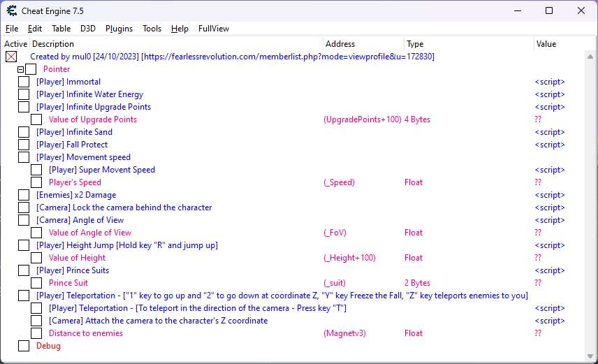Sort by the Address column header
The image size is (598, 364).
click(x=363, y=44)
